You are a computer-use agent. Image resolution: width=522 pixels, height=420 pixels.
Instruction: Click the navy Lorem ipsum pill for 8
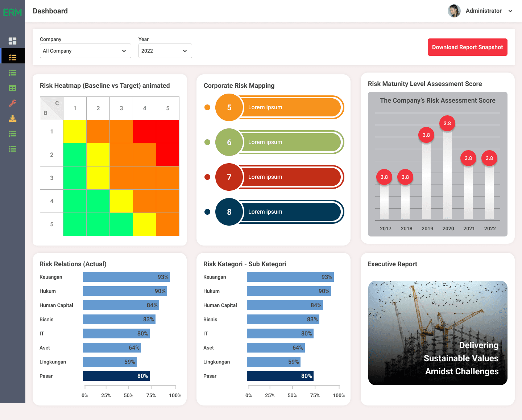(292, 212)
